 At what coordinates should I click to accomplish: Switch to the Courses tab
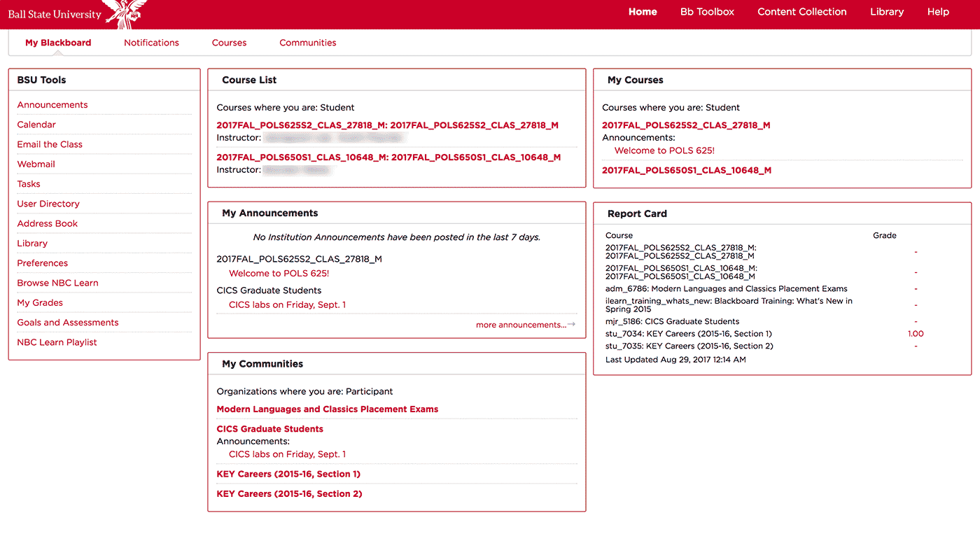(x=229, y=43)
